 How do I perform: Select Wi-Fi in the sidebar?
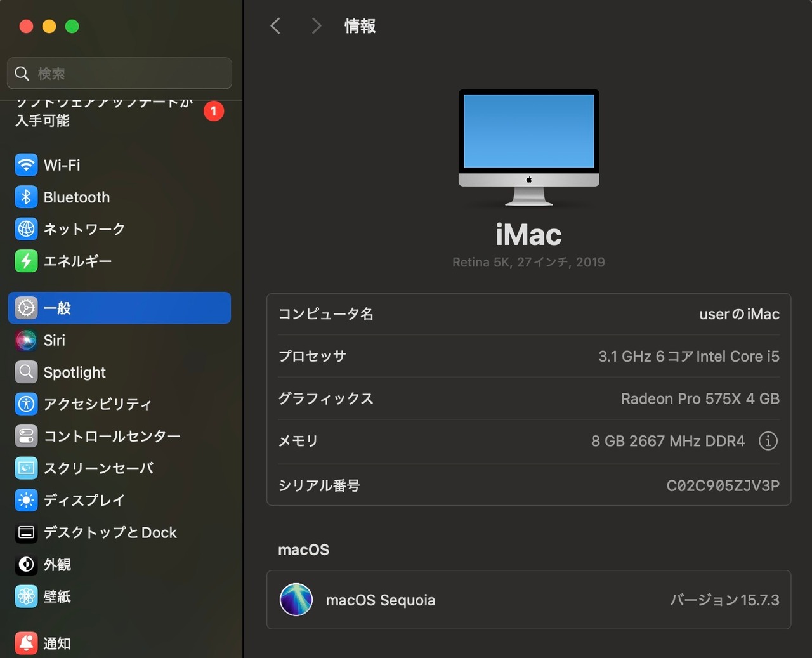[62, 165]
